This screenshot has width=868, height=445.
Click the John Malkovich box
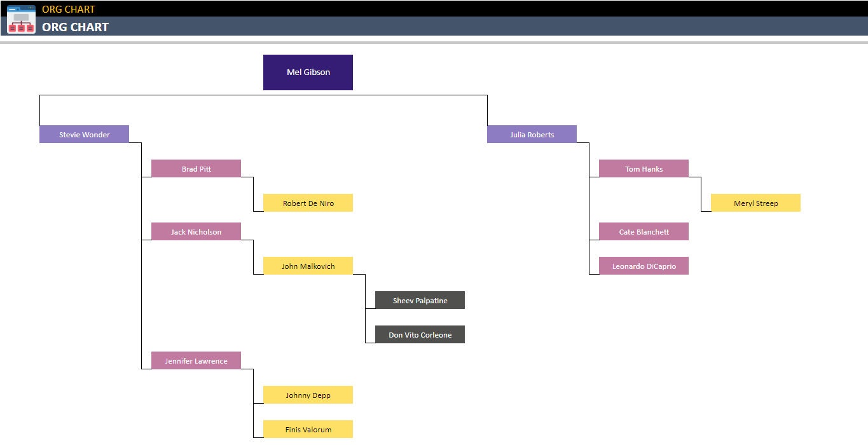pyautogui.click(x=308, y=266)
